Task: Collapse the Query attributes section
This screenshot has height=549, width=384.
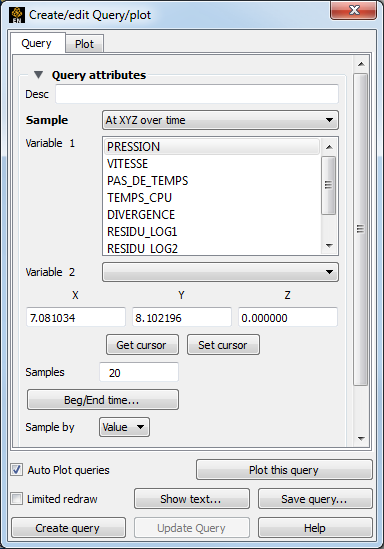Action: (38, 75)
